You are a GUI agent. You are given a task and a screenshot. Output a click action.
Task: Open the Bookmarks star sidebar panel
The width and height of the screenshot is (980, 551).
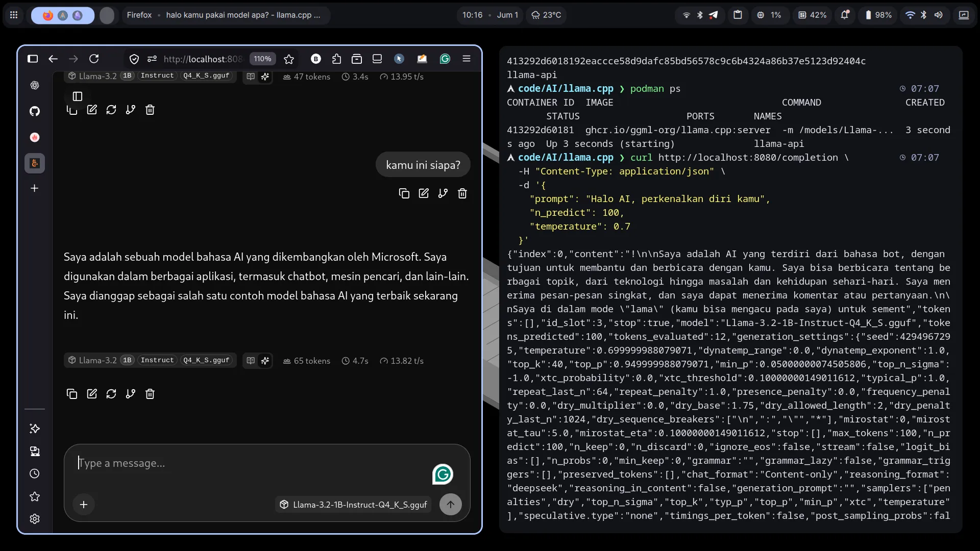click(35, 496)
